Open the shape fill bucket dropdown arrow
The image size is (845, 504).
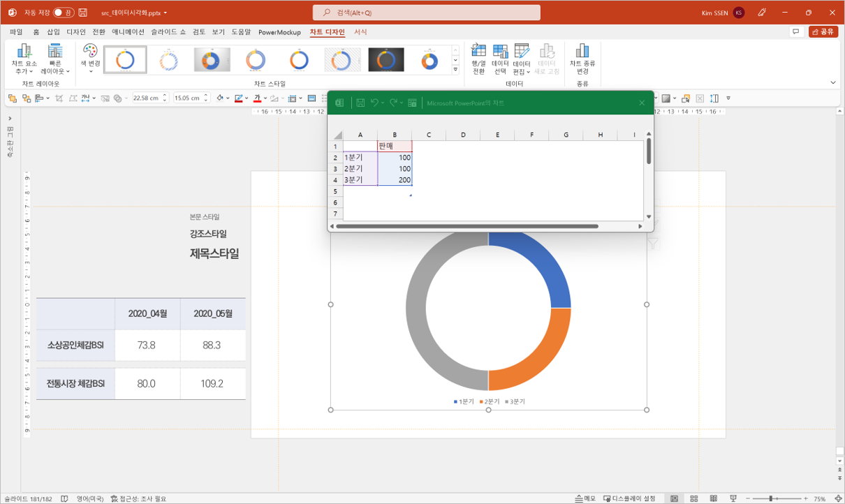click(x=228, y=98)
